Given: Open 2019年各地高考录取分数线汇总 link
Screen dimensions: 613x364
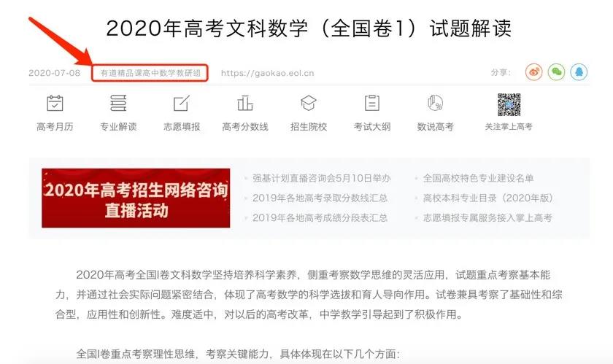Looking at the screenshot, I should pyautogui.click(x=320, y=198).
